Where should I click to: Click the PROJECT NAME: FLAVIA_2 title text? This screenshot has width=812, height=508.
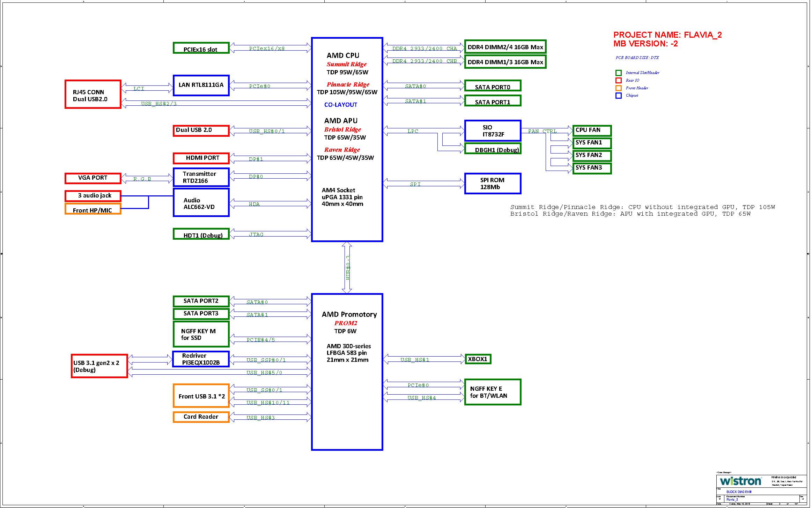pyautogui.click(x=667, y=35)
